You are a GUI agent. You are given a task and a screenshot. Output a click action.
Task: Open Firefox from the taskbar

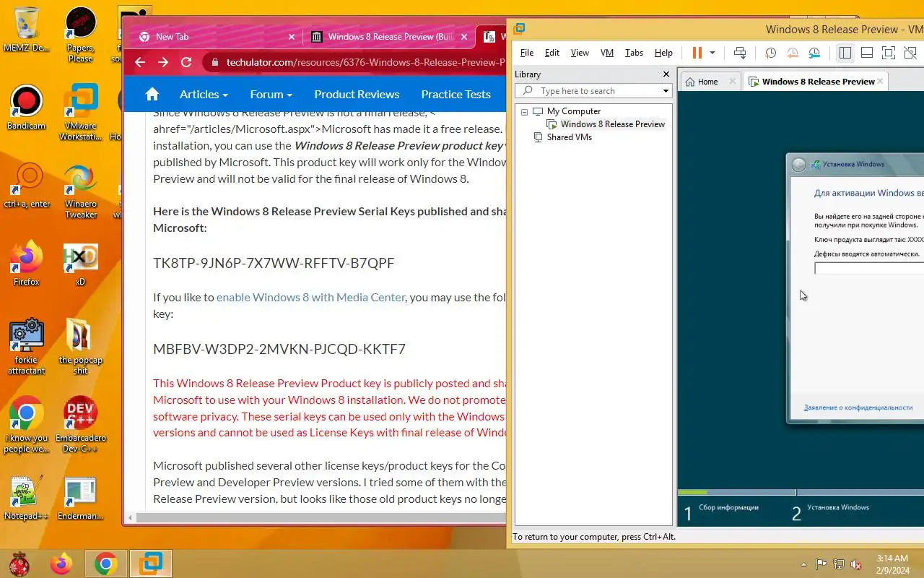pos(61,564)
